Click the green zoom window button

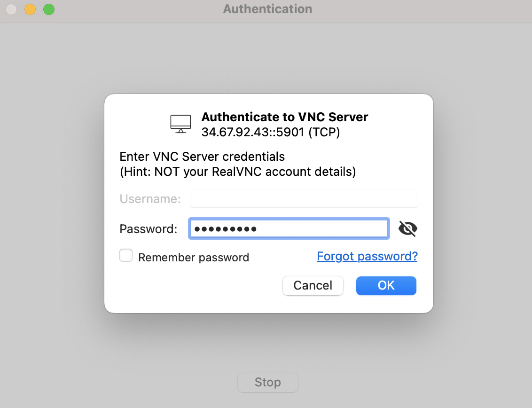click(x=49, y=9)
